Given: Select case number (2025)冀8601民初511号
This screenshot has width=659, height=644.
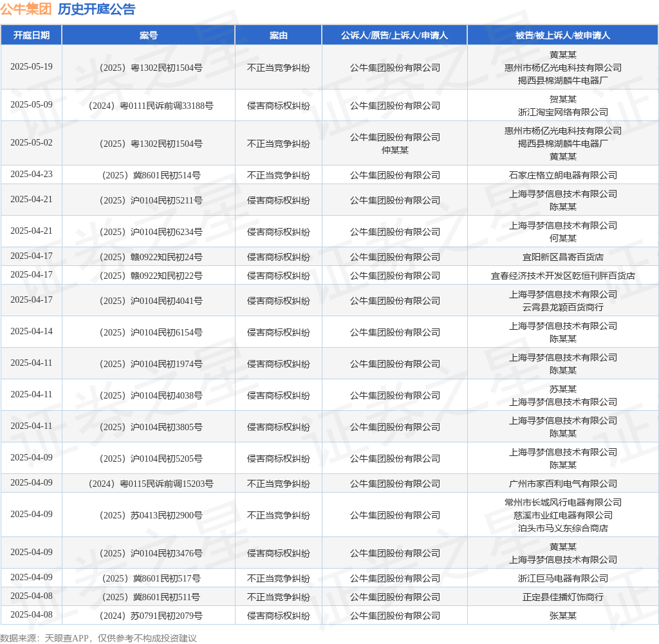Looking at the screenshot, I should click(151, 597).
